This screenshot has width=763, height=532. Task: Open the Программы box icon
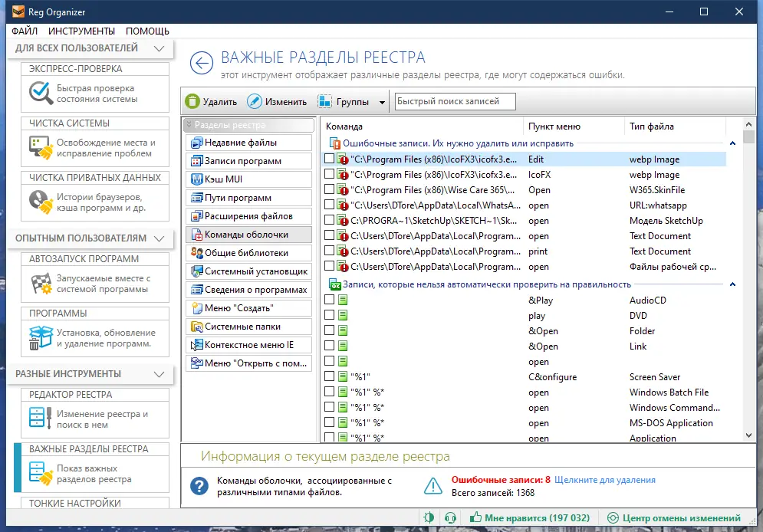(x=41, y=337)
